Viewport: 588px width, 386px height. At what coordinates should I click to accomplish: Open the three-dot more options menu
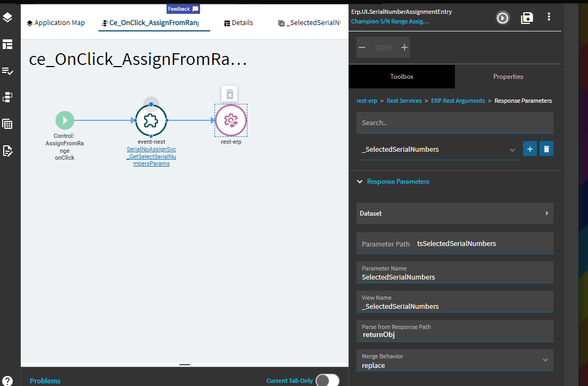pyautogui.click(x=549, y=17)
